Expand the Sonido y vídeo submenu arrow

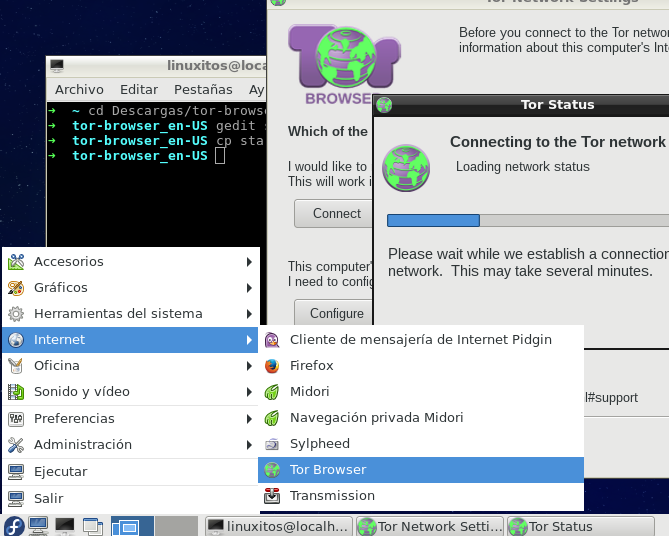249,392
